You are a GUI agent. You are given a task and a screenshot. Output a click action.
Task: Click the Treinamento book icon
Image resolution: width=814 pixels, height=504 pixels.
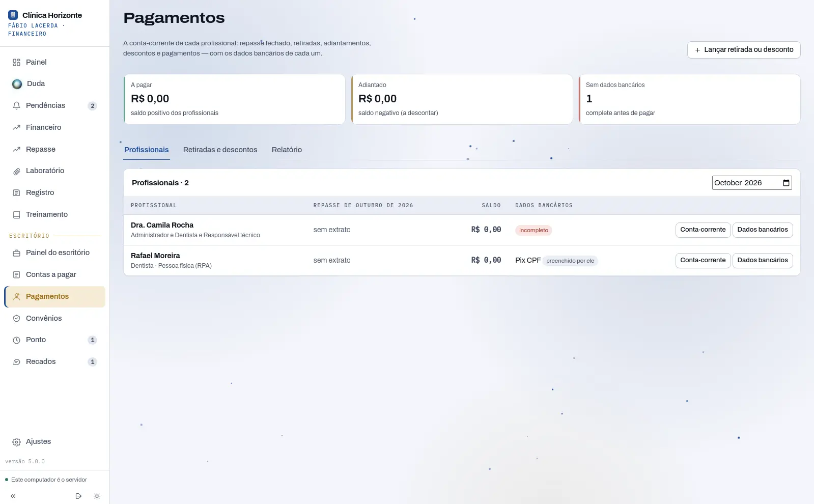click(x=16, y=215)
